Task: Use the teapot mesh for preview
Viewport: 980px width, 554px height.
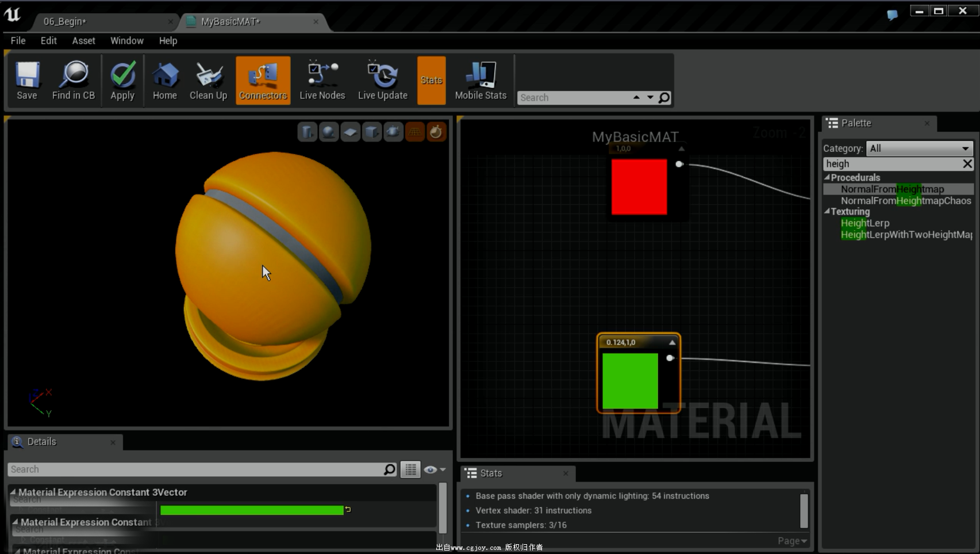Action: click(393, 132)
